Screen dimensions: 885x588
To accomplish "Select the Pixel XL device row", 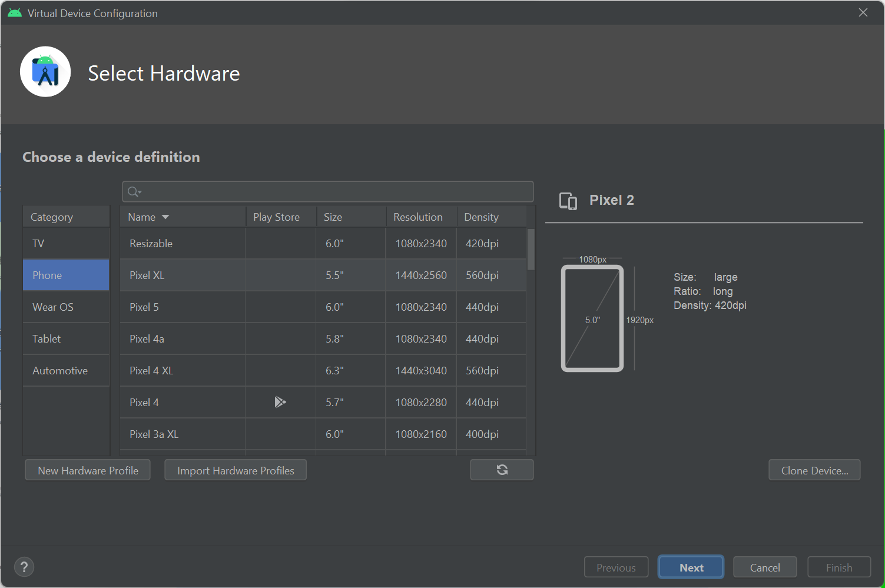I will coord(323,275).
